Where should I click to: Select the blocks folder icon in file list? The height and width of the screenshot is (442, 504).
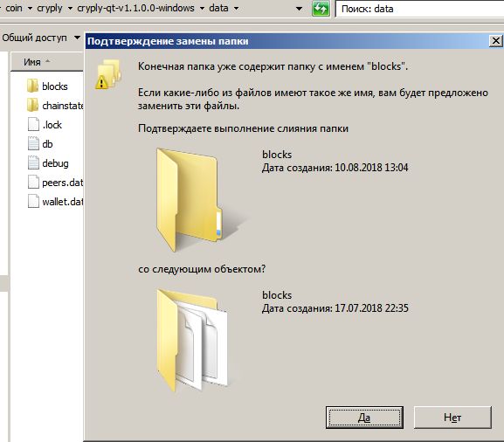[33, 86]
